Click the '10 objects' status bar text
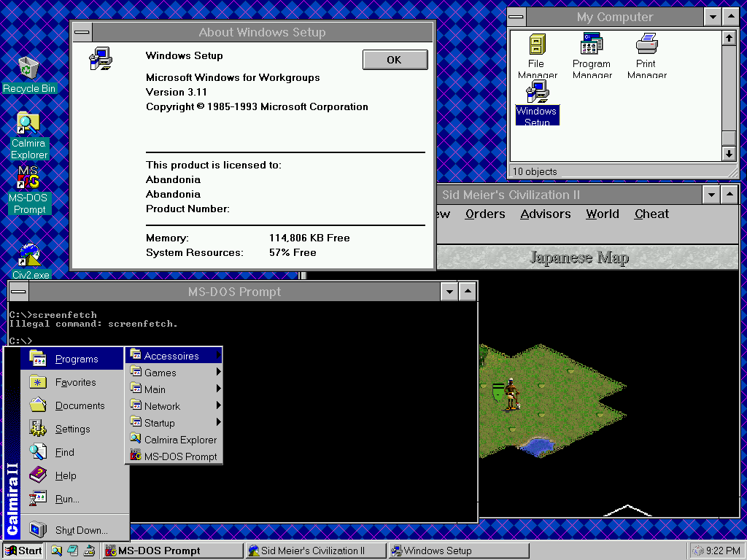The height and width of the screenshot is (560, 747). [535, 171]
